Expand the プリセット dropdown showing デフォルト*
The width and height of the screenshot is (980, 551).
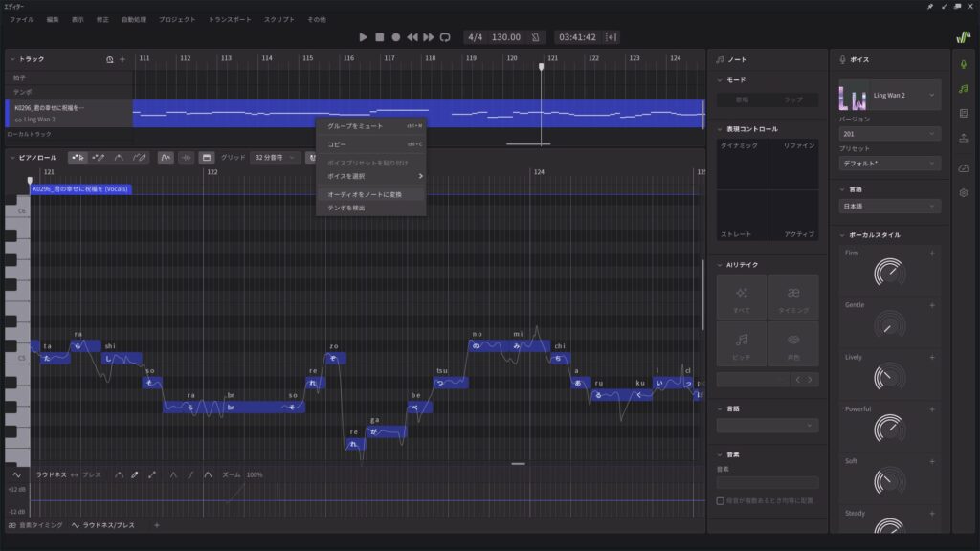[889, 163]
